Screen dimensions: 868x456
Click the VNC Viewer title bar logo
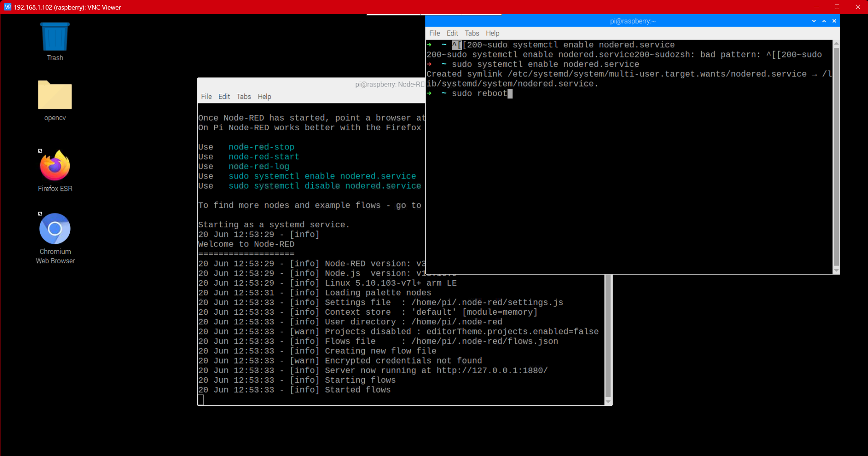[7, 7]
